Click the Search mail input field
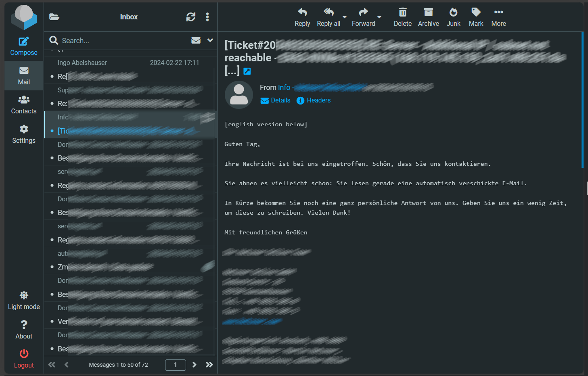The height and width of the screenshot is (376, 588). point(121,41)
